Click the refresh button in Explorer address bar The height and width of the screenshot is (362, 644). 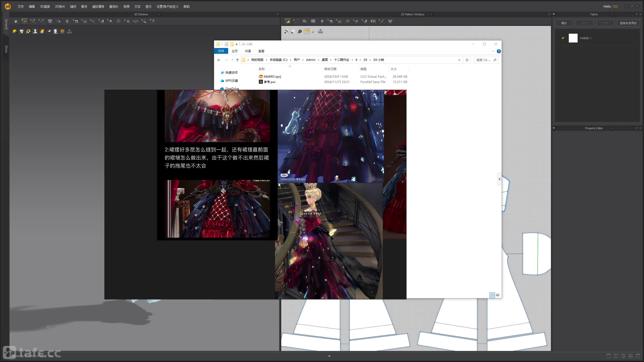[467, 60]
